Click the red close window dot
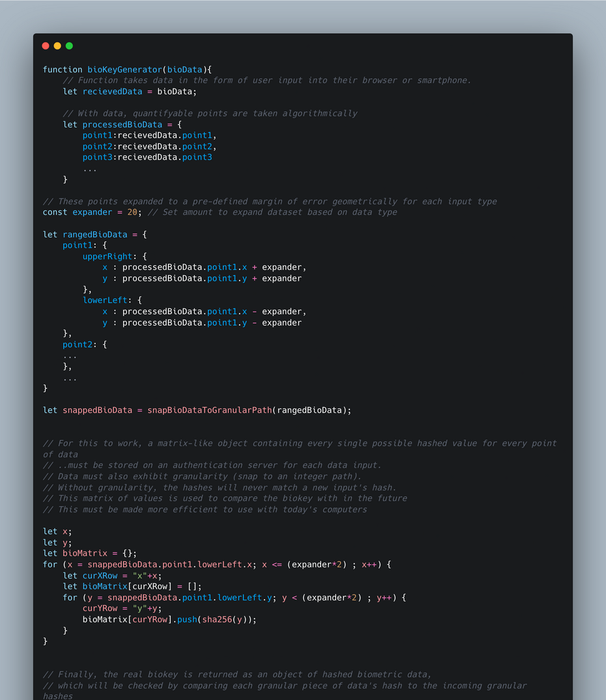This screenshot has height=700, width=606. pyautogui.click(x=46, y=46)
